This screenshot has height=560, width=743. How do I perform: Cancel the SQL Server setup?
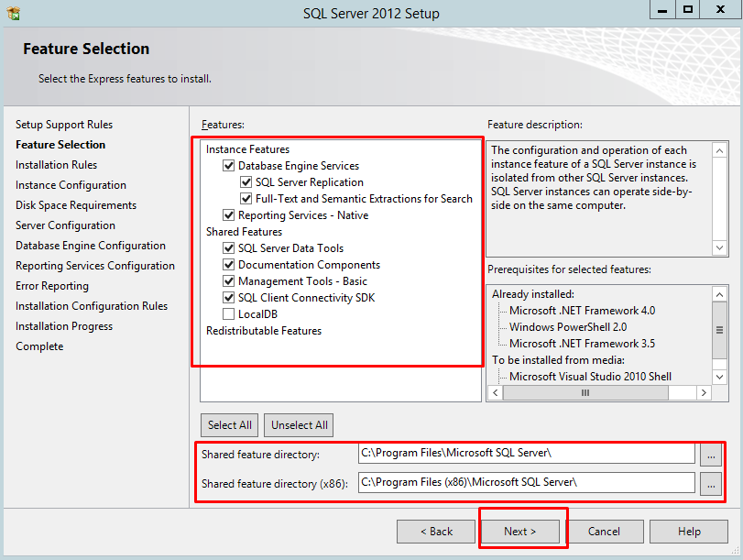tap(604, 532)
